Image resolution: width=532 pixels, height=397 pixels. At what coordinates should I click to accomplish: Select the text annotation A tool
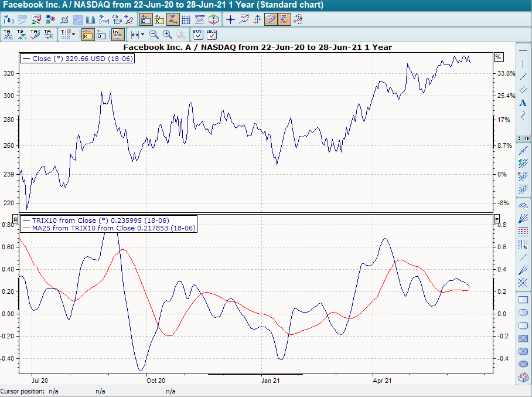pyautogui.click(x=523, y=103)
